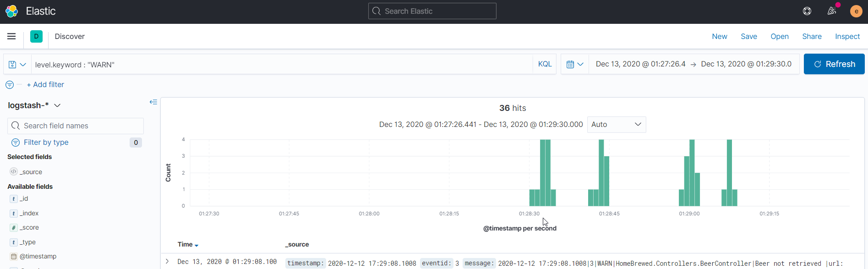
Task: Click the 36 hits count
Action: (513, 108)
